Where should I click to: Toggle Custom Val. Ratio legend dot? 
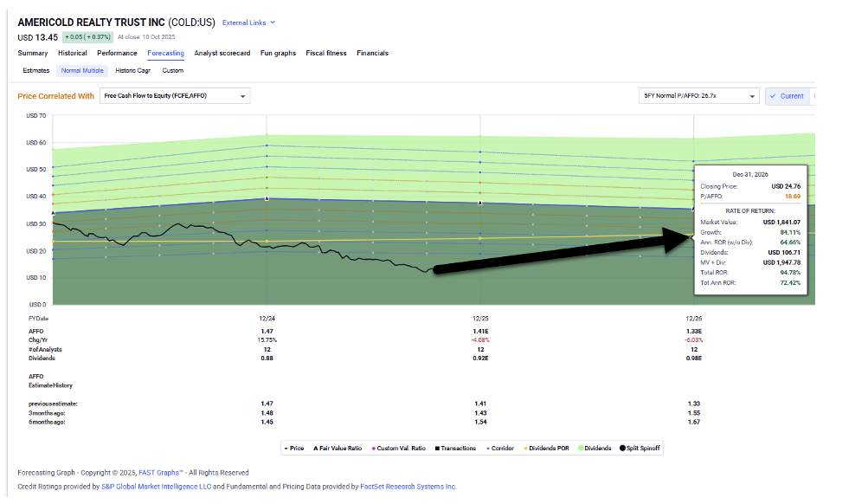click(x=373, y=448)
